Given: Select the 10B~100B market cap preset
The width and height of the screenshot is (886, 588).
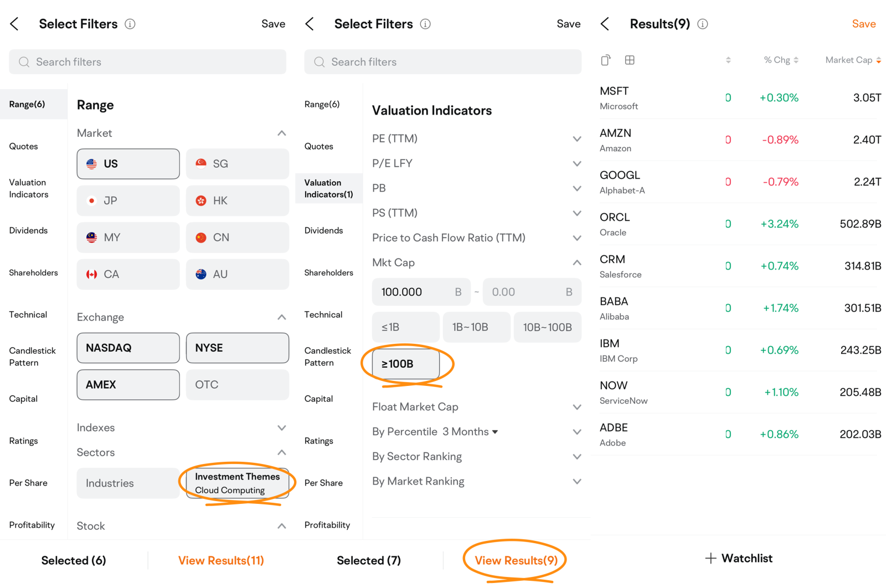Looking at the screenshot, I should coord(548,327).
